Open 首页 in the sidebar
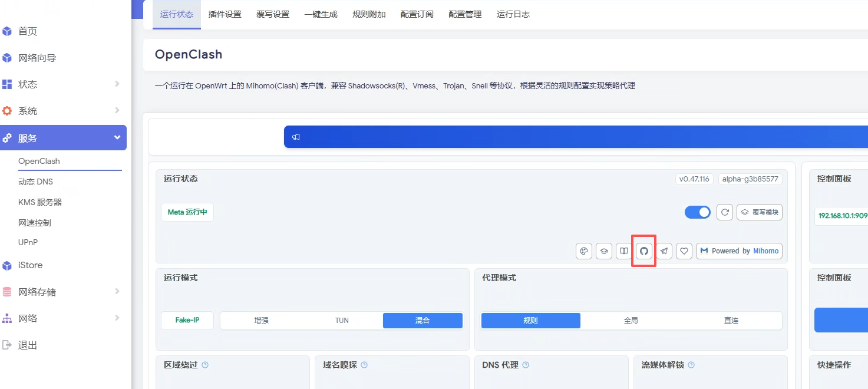The image size is (868, 389). pos(28,31)
